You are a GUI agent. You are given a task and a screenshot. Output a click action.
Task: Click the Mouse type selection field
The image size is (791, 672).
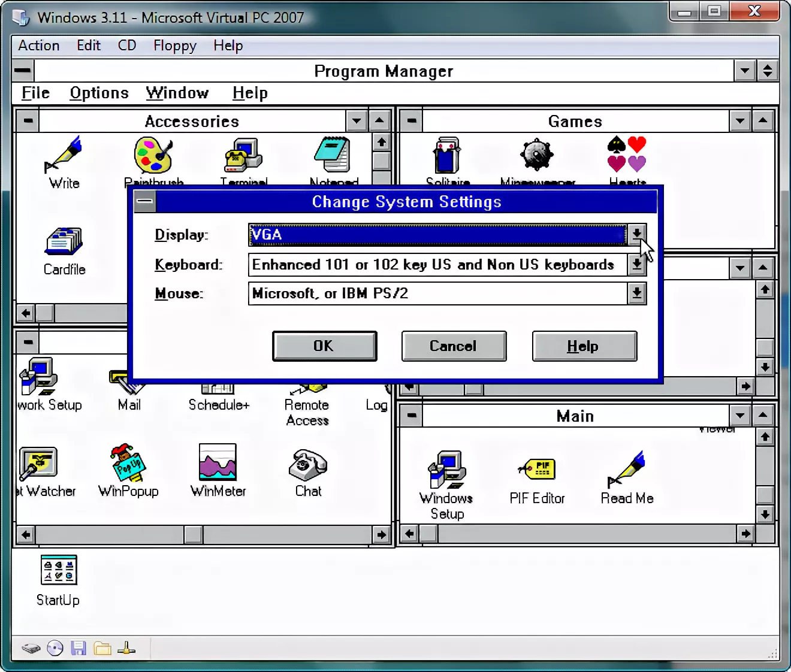tap(437, 293)
